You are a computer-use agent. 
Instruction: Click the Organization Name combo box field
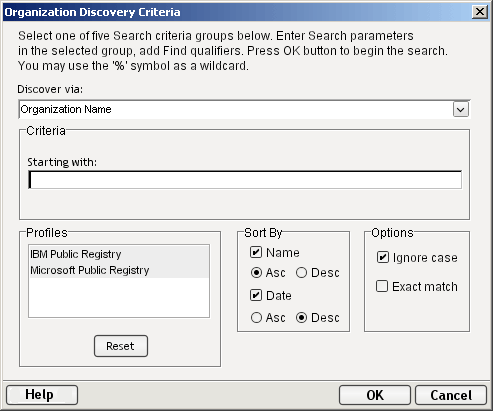(244, 109)
